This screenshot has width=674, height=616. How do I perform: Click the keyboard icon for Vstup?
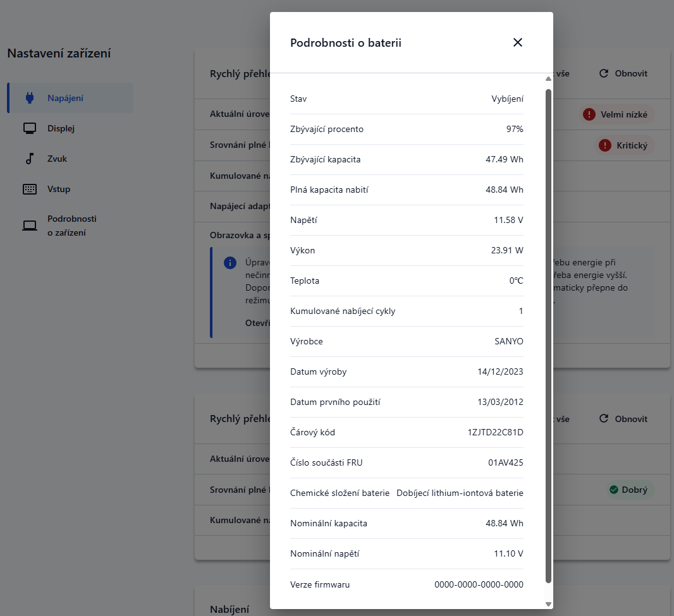pos(29,189)
